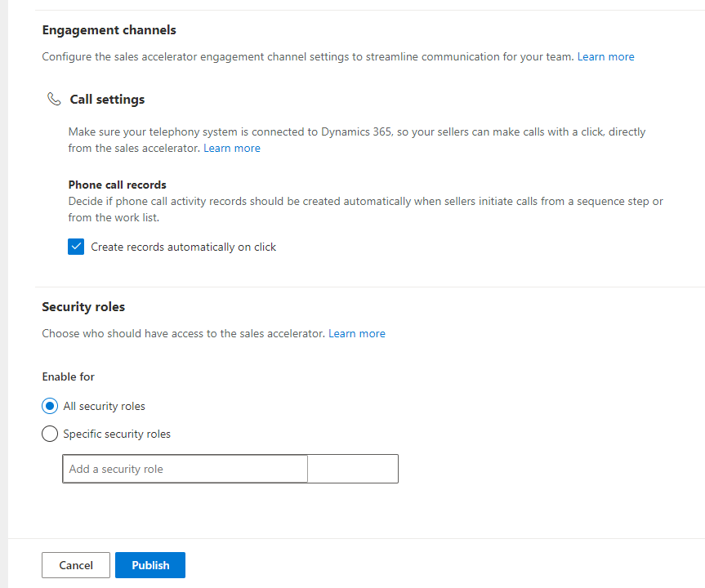The image size is (705, 588).
Task: Click the Engagement channels heading
Action: click(x=109, y=30)
